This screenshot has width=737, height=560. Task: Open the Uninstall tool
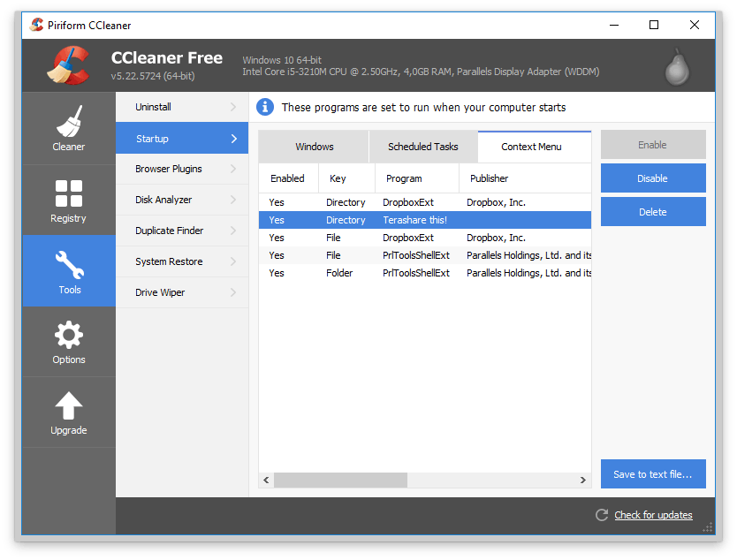click(x=182, y=107)
